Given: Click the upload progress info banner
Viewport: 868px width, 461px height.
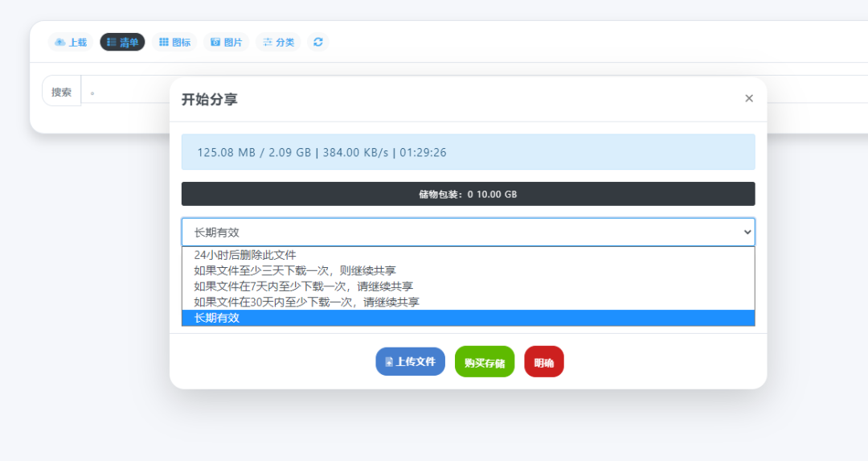Looking at the screenshot, I should click(x=468, y=152).
